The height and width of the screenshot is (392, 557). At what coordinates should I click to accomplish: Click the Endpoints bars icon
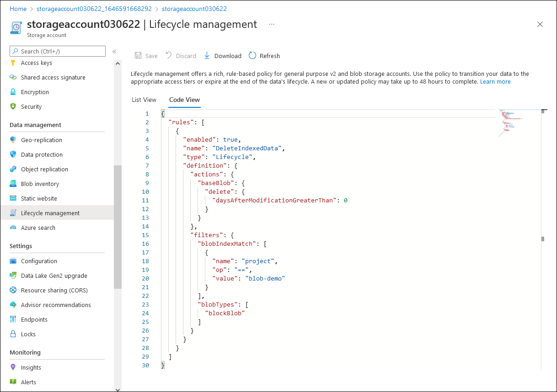(x=13, y=320)
